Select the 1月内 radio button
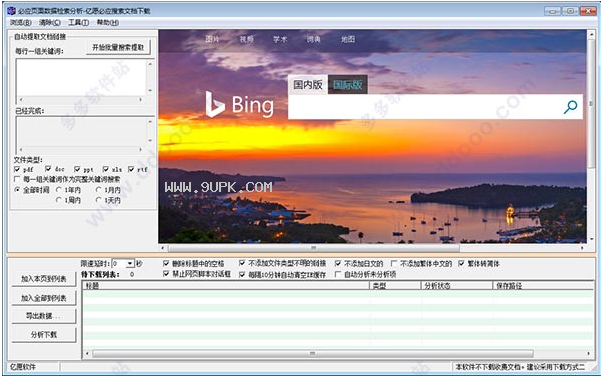601x379 pixels. click(99, 190)
